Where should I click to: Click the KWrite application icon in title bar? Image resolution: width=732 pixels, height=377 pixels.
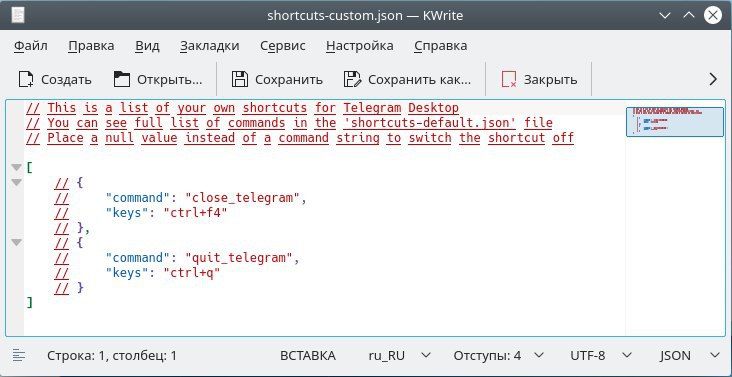click(x=18, y=15)
